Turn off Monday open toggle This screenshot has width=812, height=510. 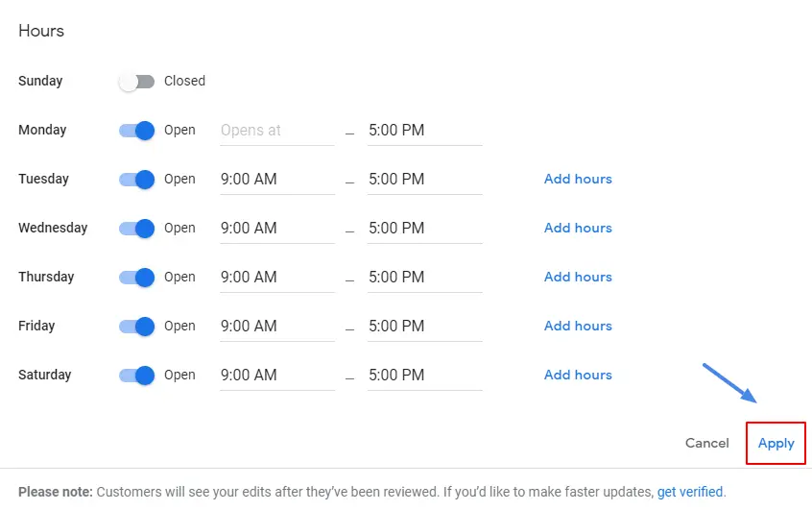point(136,131)
